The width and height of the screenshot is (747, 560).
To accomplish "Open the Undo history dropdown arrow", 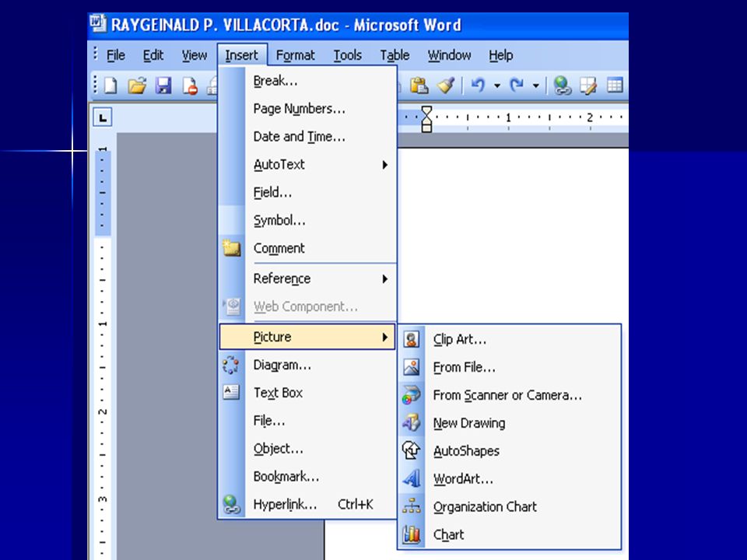I will 497,86.
